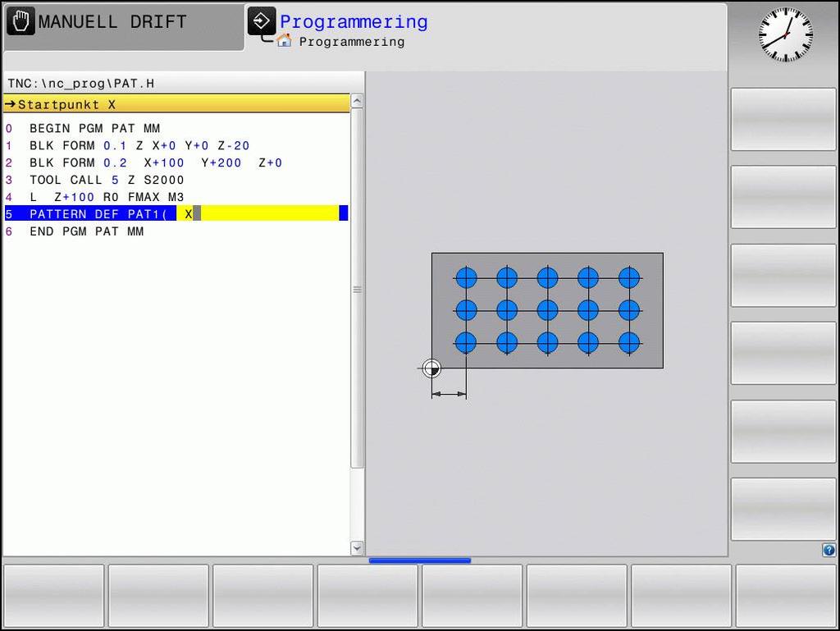Screen dimensions: 840x631
Task: Click the vertical scrollbar thumb grip
Action: click(357, 290)
